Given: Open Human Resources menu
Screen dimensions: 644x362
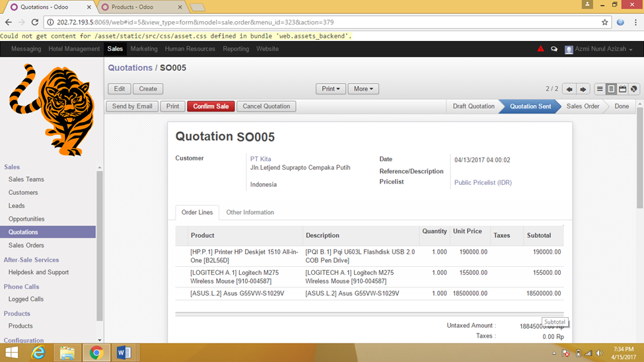Looking at the screenshot, I should point(190,49).
